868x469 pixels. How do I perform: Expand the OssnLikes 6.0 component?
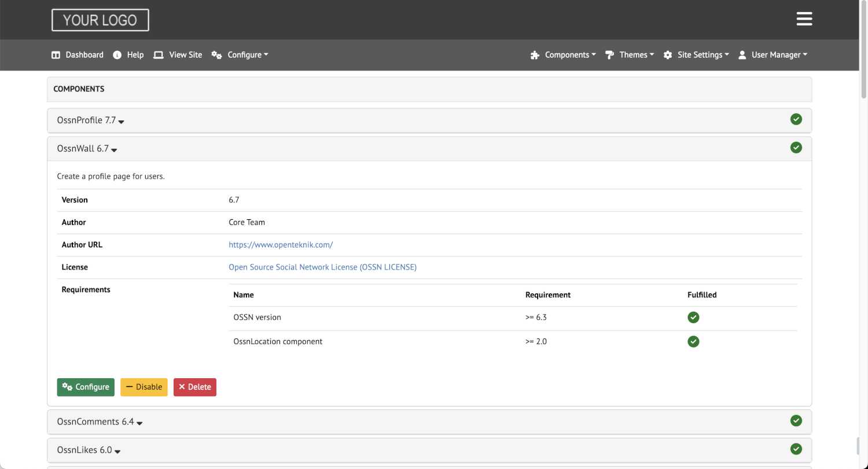[89, 450]
